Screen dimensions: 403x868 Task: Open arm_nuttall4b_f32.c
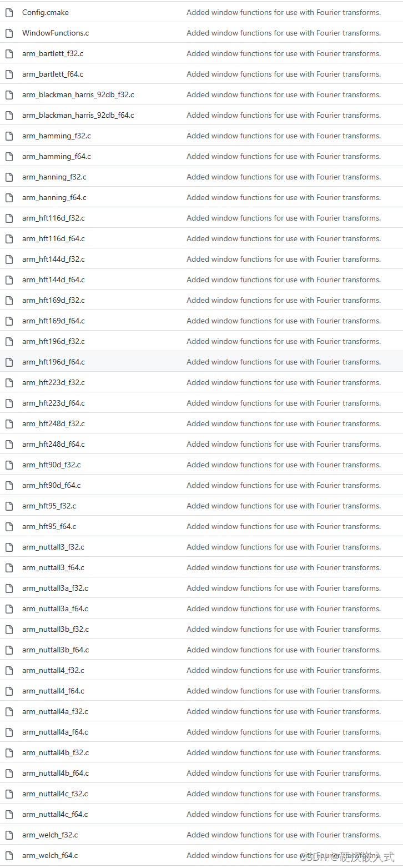(x=56, y=752)
